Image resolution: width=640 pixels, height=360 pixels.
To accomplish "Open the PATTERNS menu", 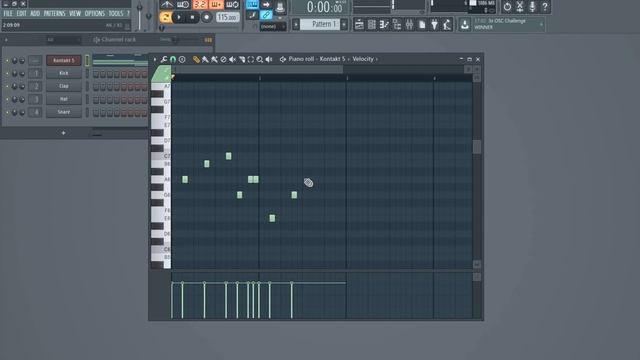I will 54,14.
